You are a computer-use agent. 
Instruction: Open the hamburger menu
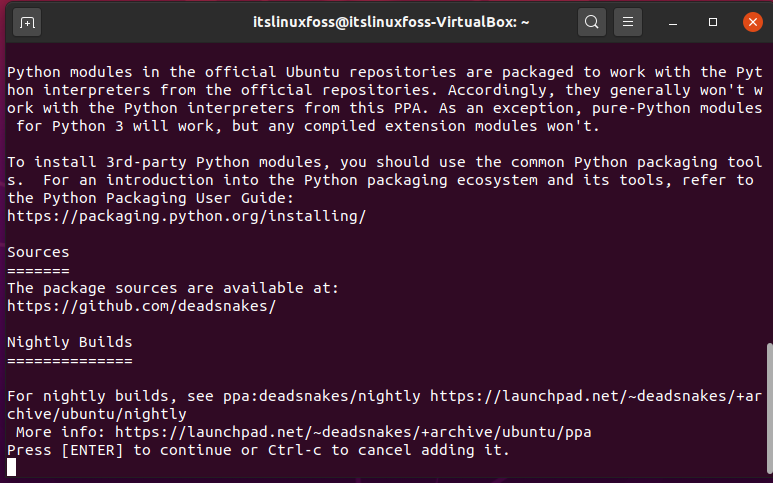[628, 22]
